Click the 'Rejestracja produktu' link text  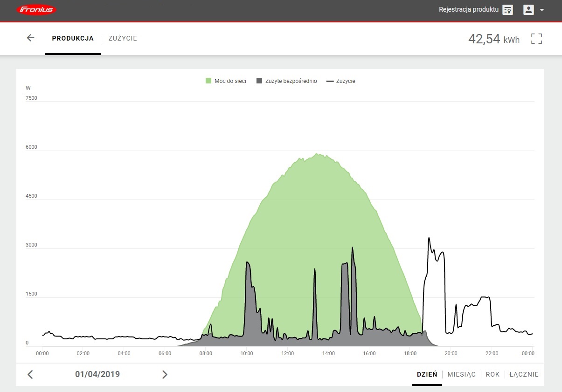point(468,10)
